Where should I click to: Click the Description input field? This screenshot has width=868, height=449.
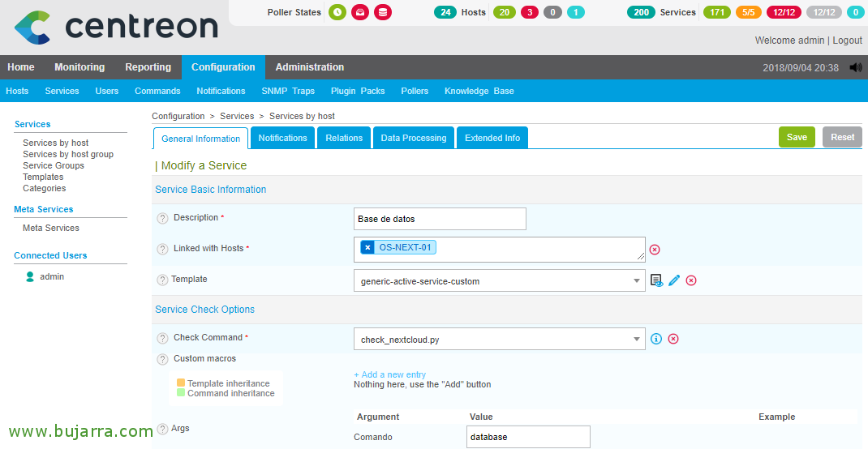click(x=440, y=219)
